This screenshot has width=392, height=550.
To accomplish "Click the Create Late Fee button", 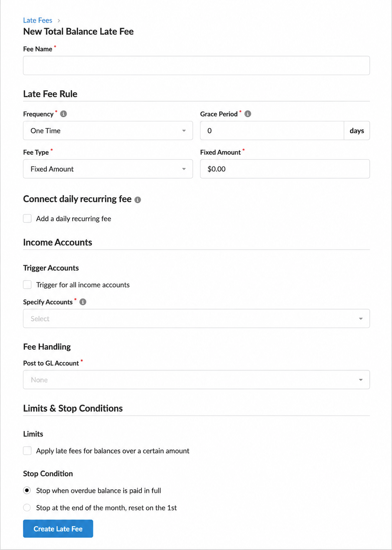I will pyautogui.click(x=58, y=529).
